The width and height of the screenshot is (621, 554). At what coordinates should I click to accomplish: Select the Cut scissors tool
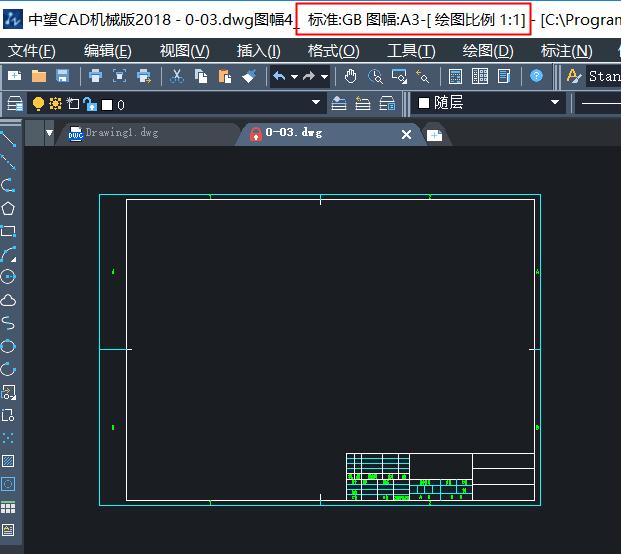(177, 76)
